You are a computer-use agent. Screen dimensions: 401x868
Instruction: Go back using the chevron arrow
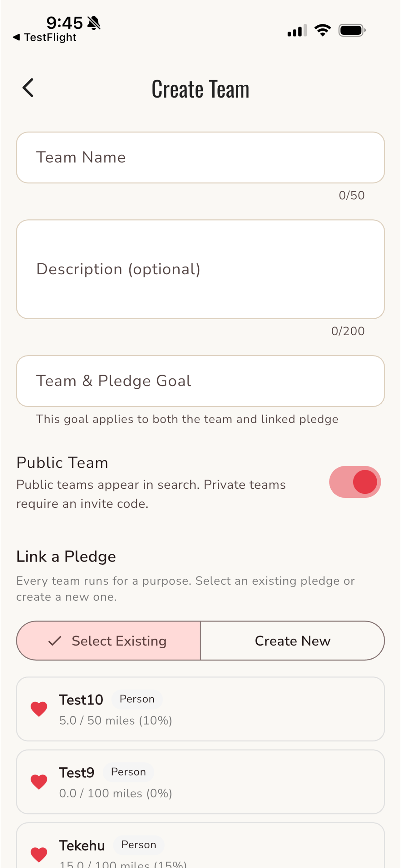pos(28,88)
